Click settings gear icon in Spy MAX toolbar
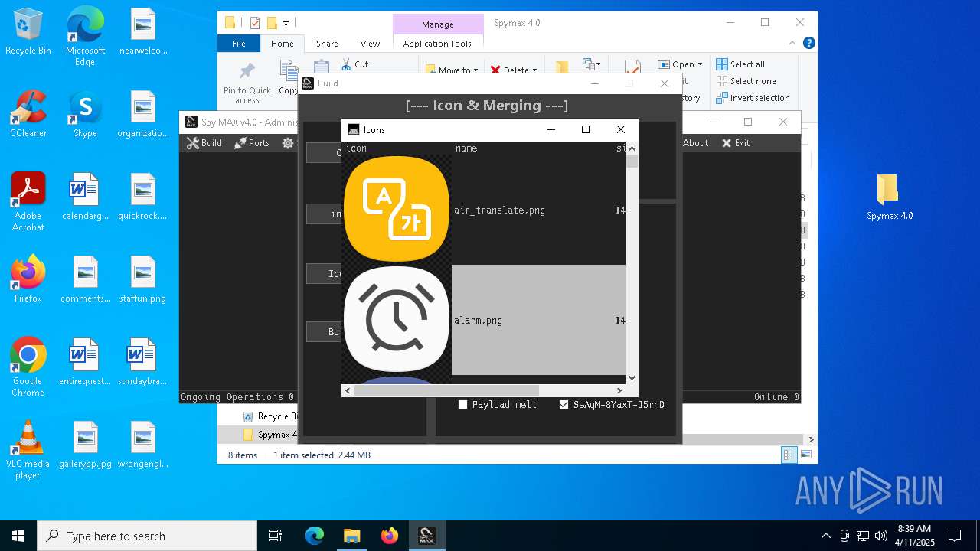Image resolution: width=980 pixels, height=551 pixels. pos(288,143)
